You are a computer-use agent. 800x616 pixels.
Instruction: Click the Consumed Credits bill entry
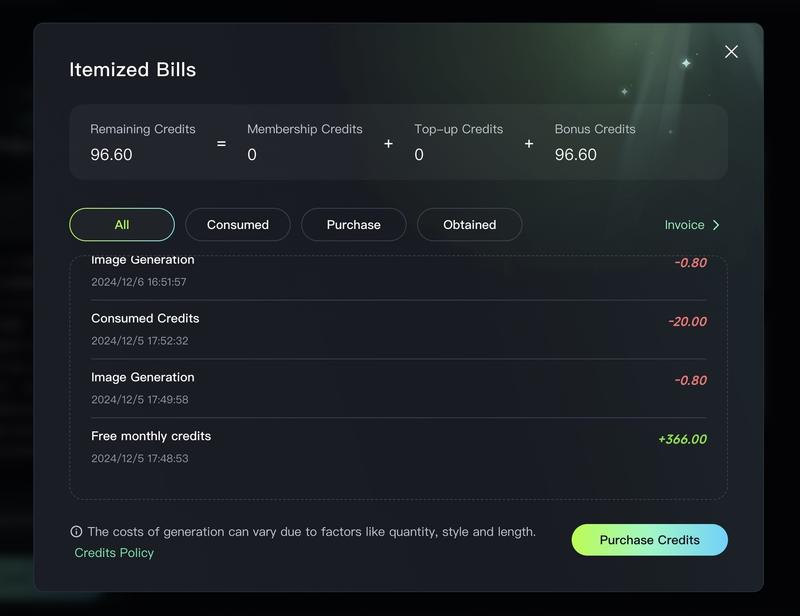click(145, 319)
